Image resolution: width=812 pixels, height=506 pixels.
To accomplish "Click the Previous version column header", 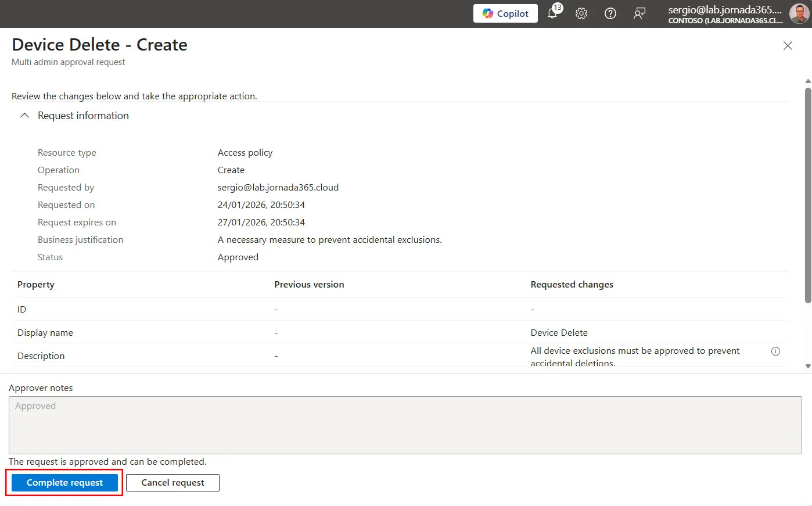I will tap(309, 285).
